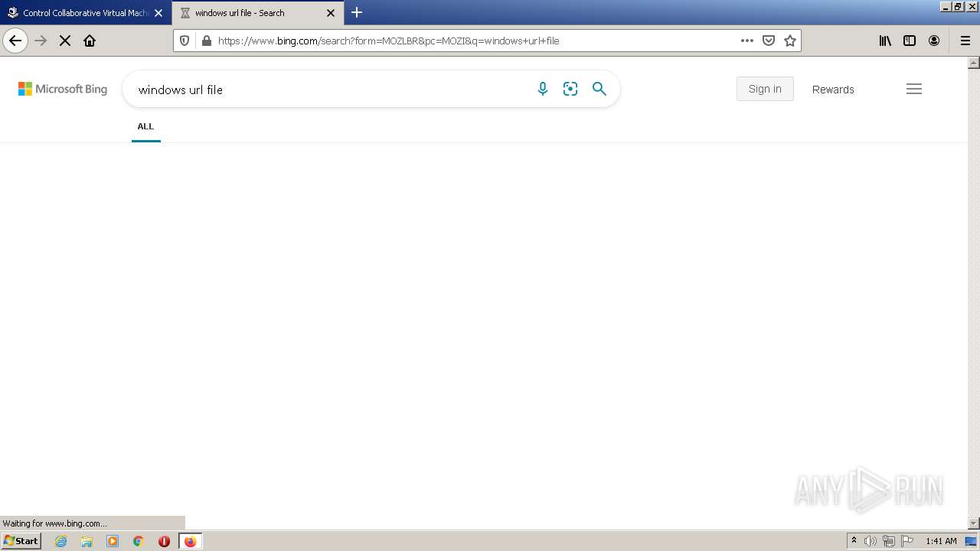980x551 pixels.
Task: Open network tray icon
Action: click(x=889, y=541)
